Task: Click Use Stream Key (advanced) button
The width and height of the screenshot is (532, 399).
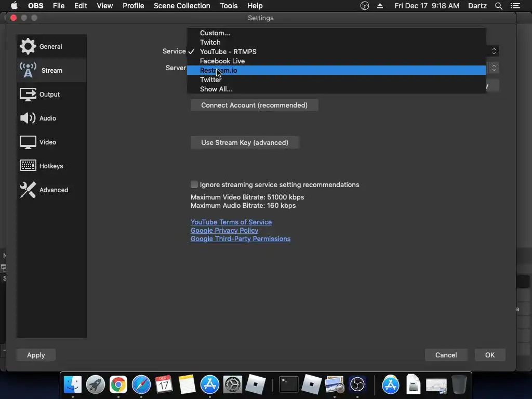Action: coord(245,142)
